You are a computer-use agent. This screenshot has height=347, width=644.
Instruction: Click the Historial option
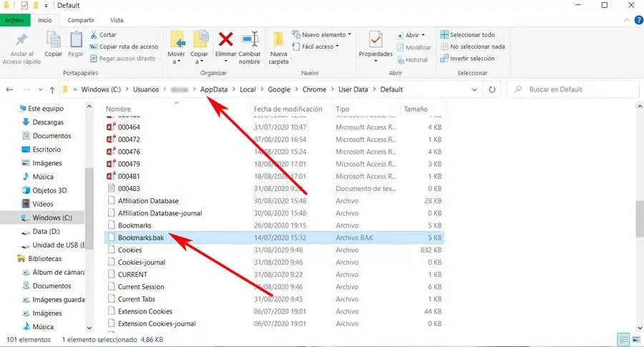pos(413,60)
